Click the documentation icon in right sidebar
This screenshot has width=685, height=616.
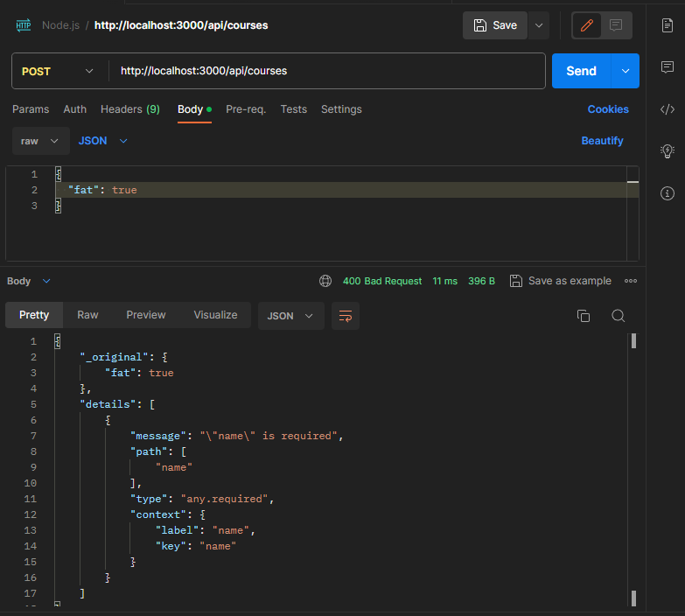(667, 25)
